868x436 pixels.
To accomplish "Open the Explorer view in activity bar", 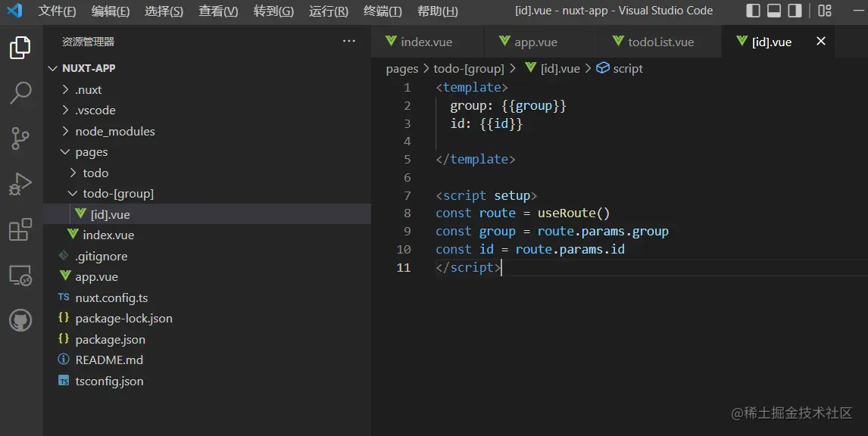I will [x=20, y=48].
